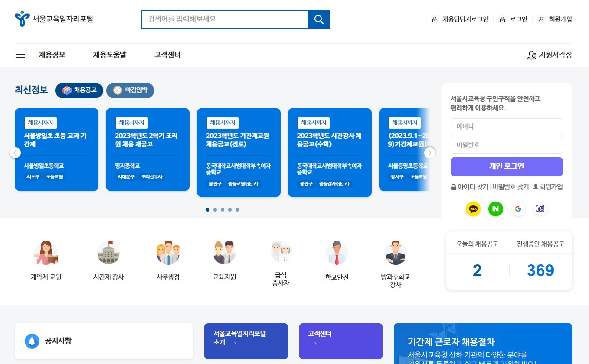Screen dimensions: 589x364
Task: Sign in with the Google icon
Action: pyautogui.click(x=518, y=209)
